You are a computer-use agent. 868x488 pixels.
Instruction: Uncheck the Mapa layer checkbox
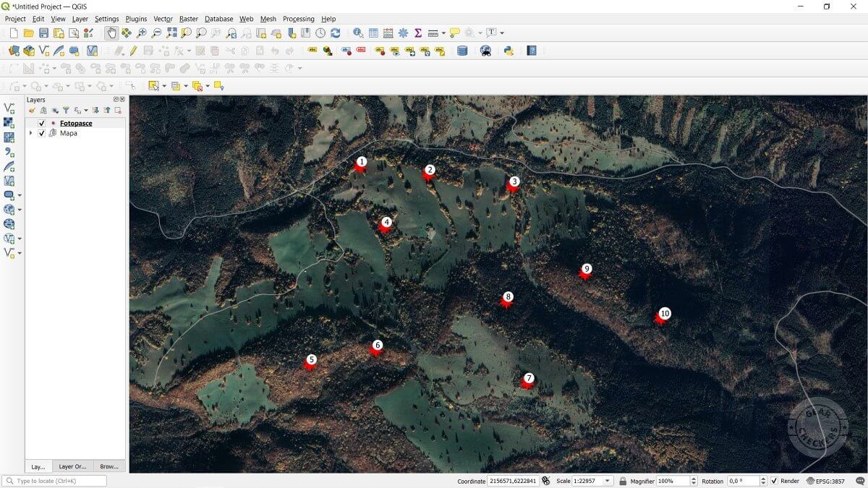pos(41,133)
